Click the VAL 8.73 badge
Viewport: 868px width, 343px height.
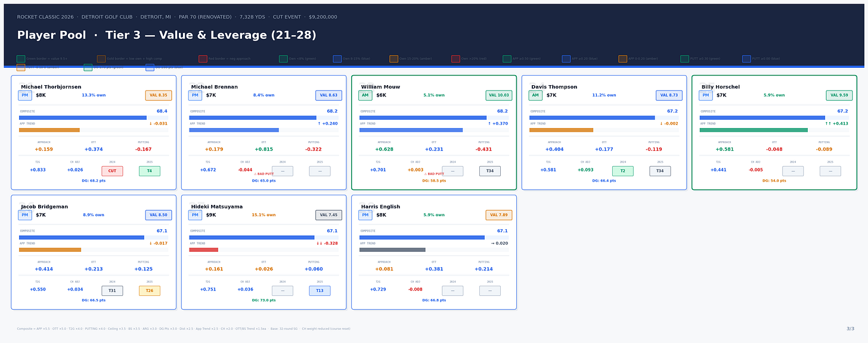[669, 95]
